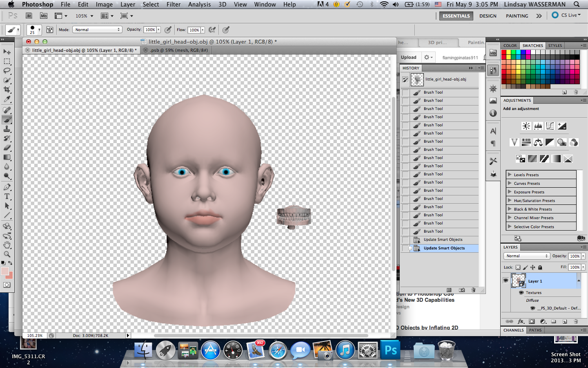Open CS Live menu
This screenshot has height=368, width=588.
pos(566,15)
